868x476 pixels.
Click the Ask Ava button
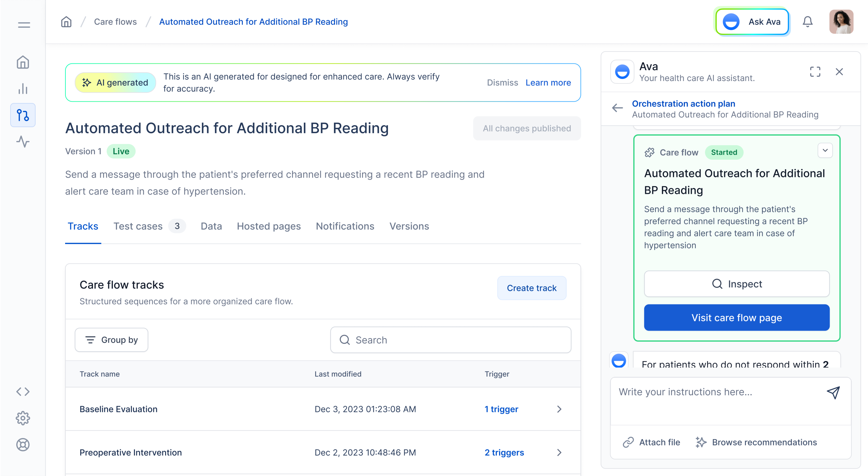coord(752,22)
